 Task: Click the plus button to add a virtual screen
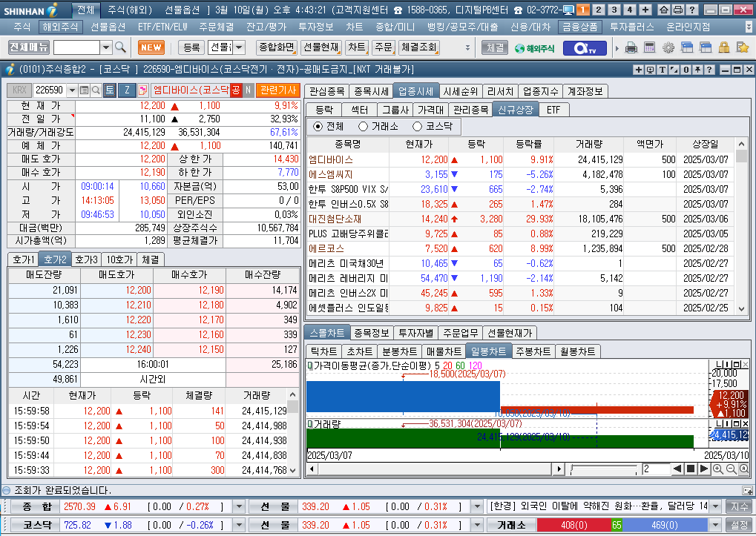(x=645, y=10)
